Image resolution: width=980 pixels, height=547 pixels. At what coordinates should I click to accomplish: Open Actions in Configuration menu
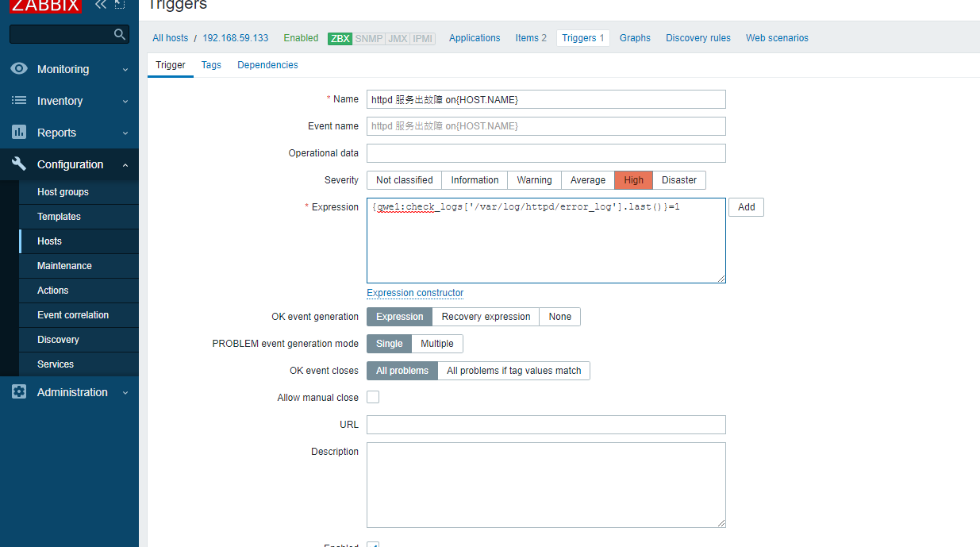79,291
